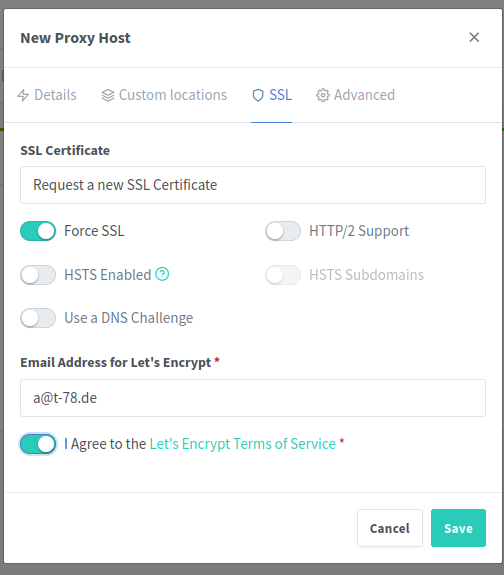Toggle off Let's Encrypt terms agreement switch
Viewport: 504px width, 575px height.
point(38,444)
